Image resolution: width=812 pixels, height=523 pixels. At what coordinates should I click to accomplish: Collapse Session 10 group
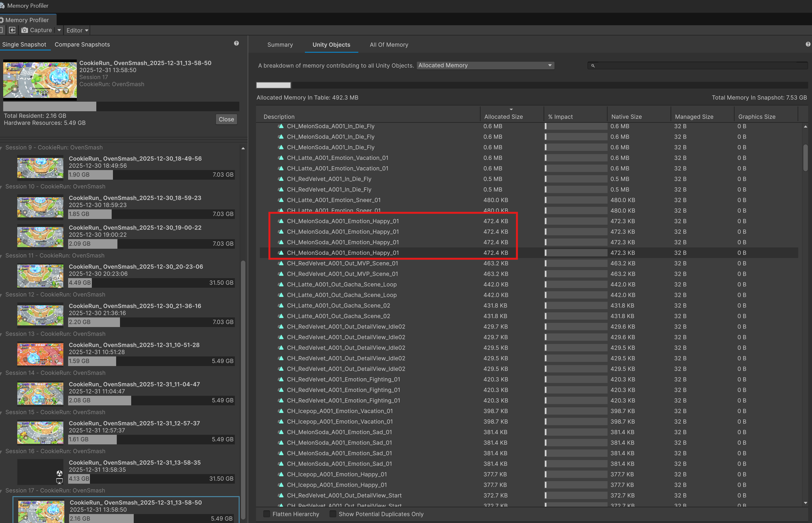point(2,187)
